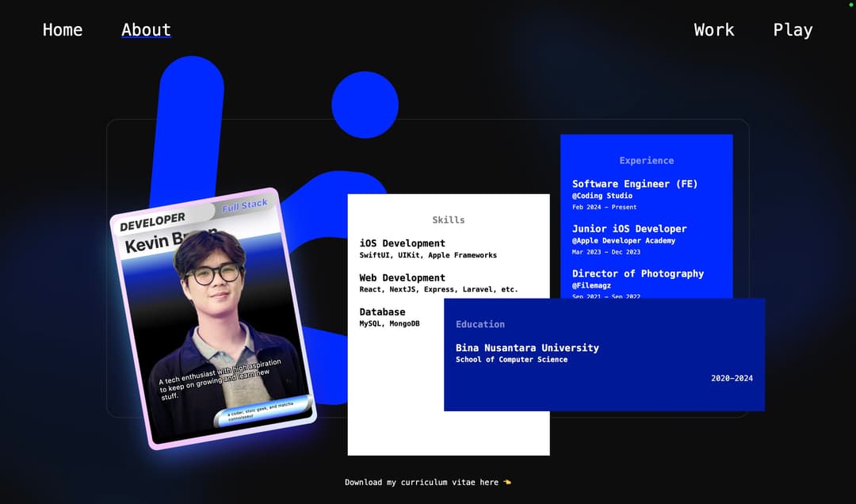Click the 2020–2024 education years

pos(732,378)
